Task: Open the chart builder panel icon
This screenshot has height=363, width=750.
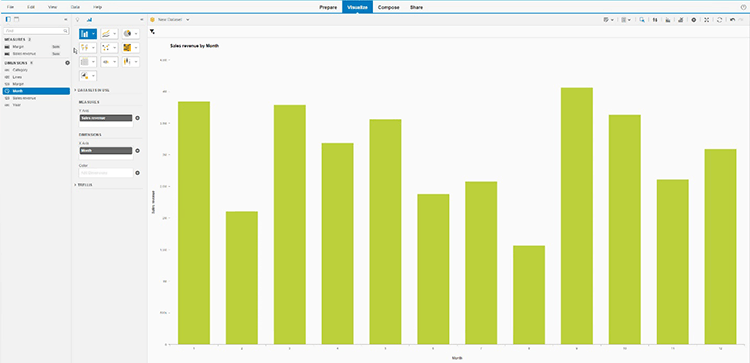Action: (89, 20)
